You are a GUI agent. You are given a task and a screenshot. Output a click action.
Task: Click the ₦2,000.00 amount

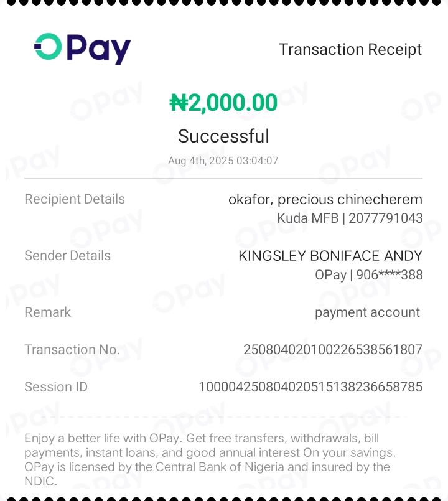coord(223,103)
